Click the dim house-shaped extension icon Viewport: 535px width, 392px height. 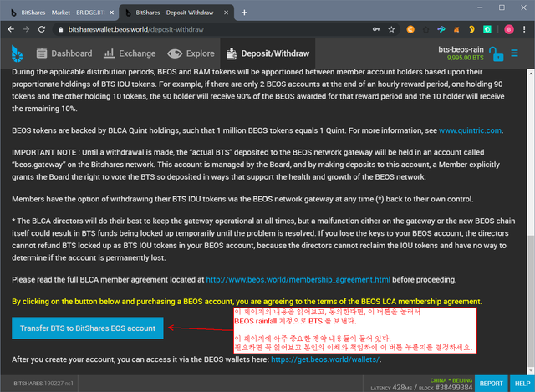click(x=425, y=30)
